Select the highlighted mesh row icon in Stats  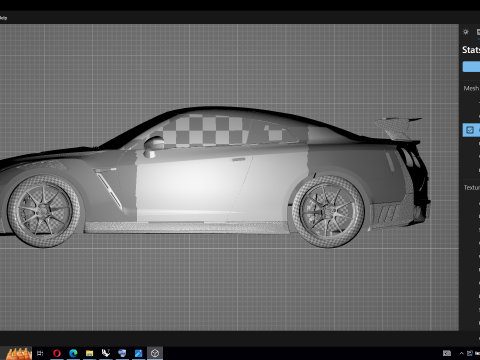tap(470, 130)
